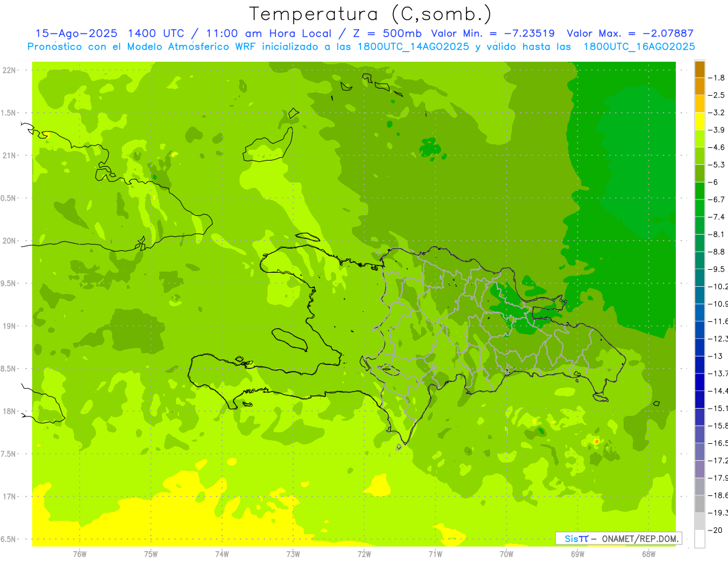Click the 73W longitude label
This screenshot has height=562, width=728.
(x=293, y=554)
